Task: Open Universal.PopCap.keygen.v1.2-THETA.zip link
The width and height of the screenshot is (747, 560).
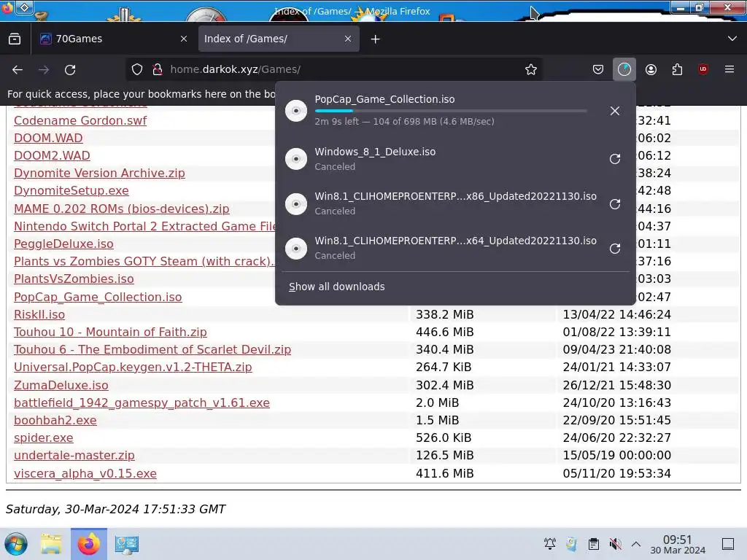Action: click(x=133, y=367)
